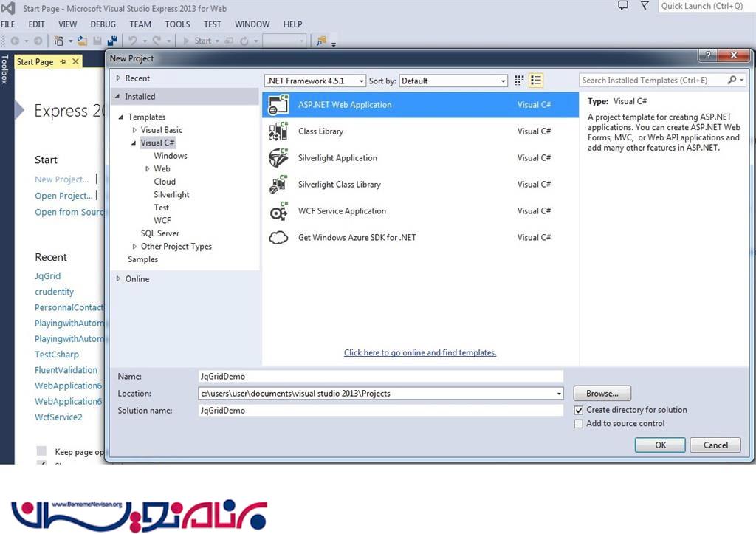
Task: Expand the Visual Basic tree node
Action: (x=134, y=130)
